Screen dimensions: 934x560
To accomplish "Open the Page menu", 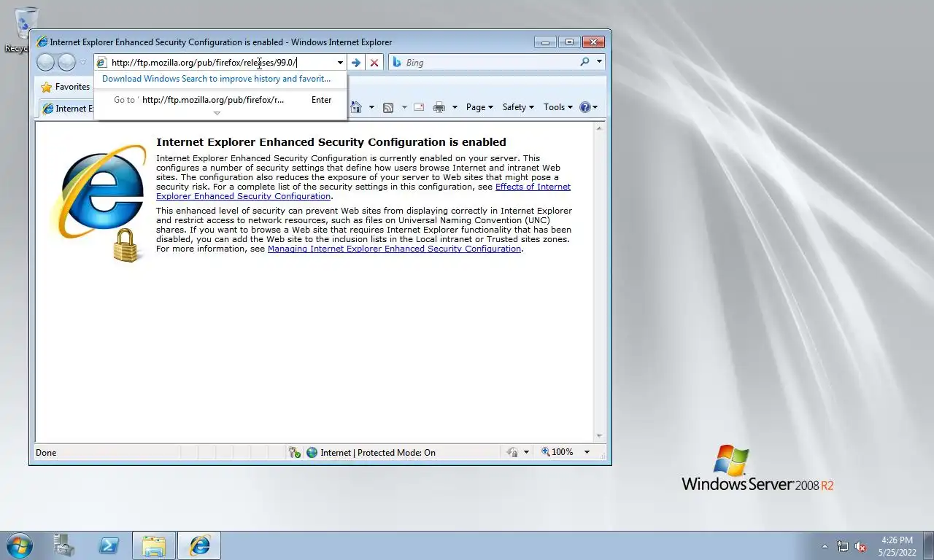I will 479,107.
